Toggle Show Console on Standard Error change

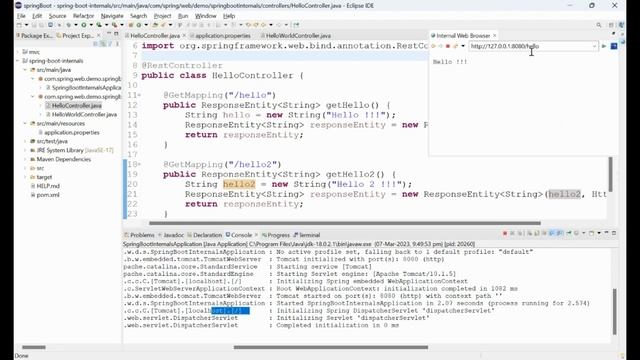[559, 233]
